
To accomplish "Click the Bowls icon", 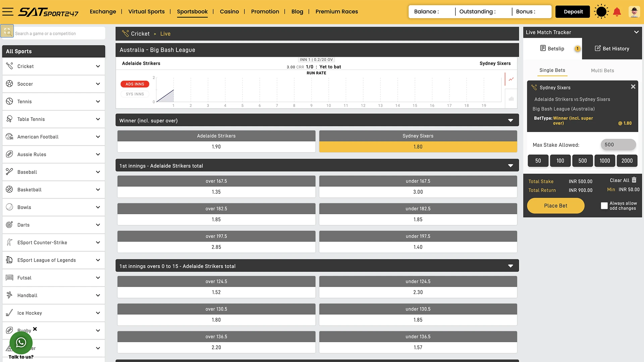I will coord(9,207).
